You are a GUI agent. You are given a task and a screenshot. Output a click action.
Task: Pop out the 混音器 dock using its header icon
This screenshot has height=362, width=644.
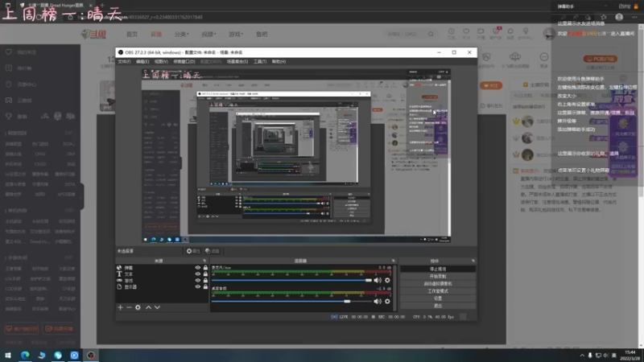click(x=394, y=261)
